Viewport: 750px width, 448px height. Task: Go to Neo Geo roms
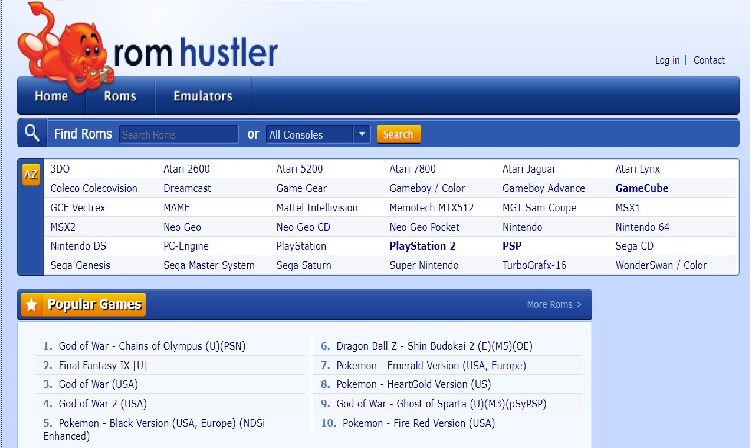point(182,227)
